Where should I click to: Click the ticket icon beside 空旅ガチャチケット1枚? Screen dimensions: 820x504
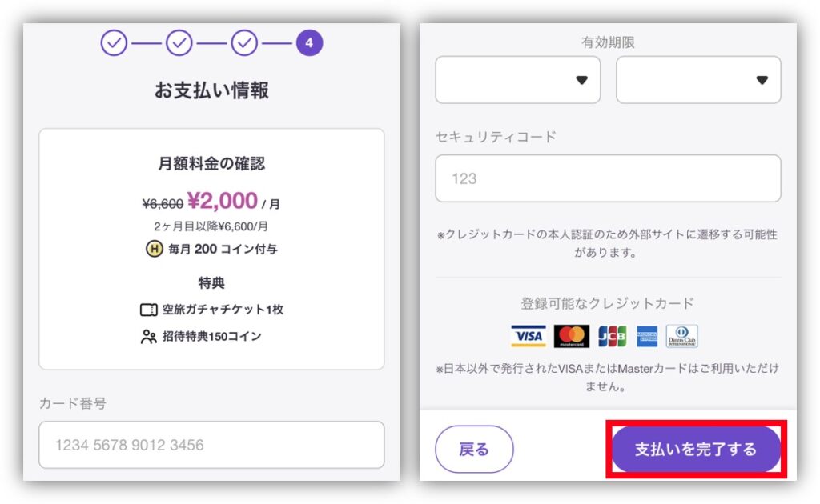(148, 310)
